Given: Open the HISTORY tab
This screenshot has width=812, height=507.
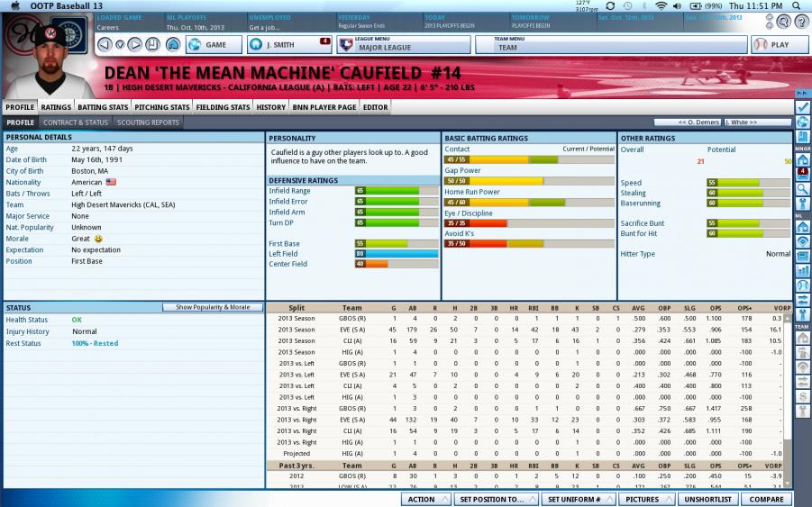Looking at the screenshot, I should tap(271, 107).
